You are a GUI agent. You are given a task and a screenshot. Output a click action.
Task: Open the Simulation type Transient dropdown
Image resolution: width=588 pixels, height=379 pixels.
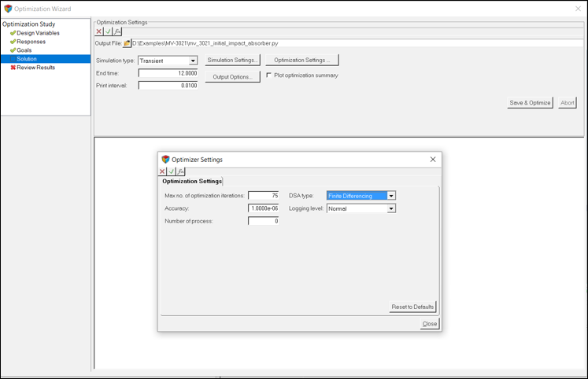point(193,61)
